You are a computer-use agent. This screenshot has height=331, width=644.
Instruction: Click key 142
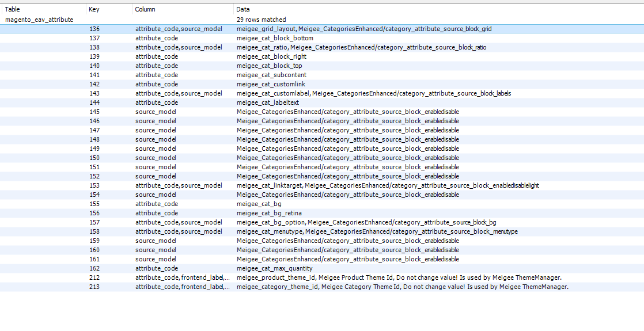coord(94,84)
